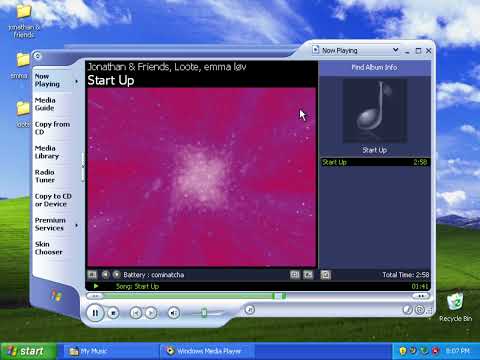The height and width of the screenshot is (360, 480).
Task: Select the next visualization arrow
Action: pos(116,275)
